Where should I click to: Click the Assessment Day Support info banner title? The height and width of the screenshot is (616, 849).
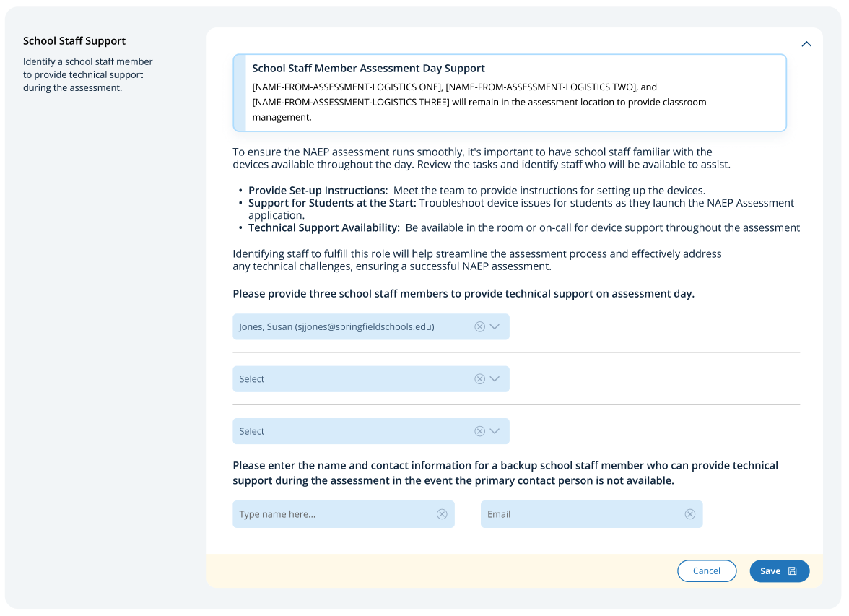pyautogui.click(x=368, y=69)
